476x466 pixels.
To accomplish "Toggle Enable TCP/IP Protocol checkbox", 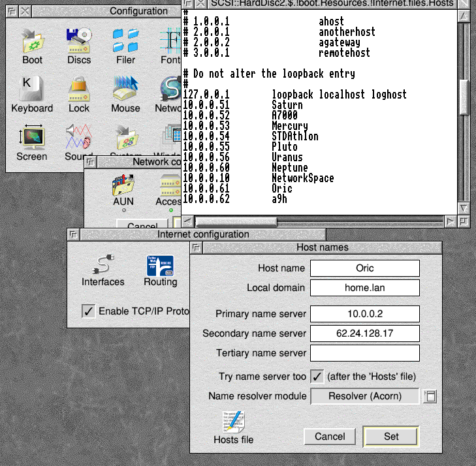I will click(88, 311).
